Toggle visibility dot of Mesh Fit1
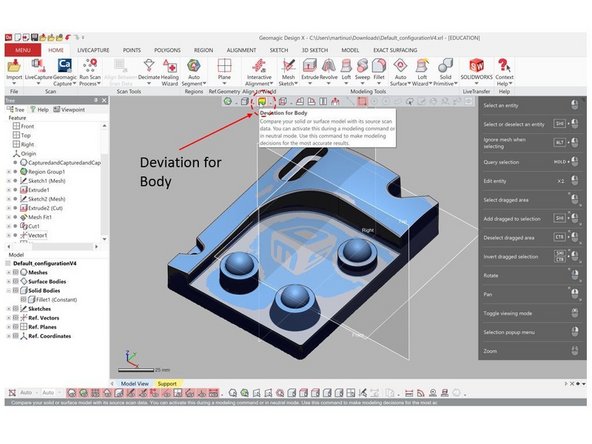This screenshot has width=592, height=444. (15, 217)
